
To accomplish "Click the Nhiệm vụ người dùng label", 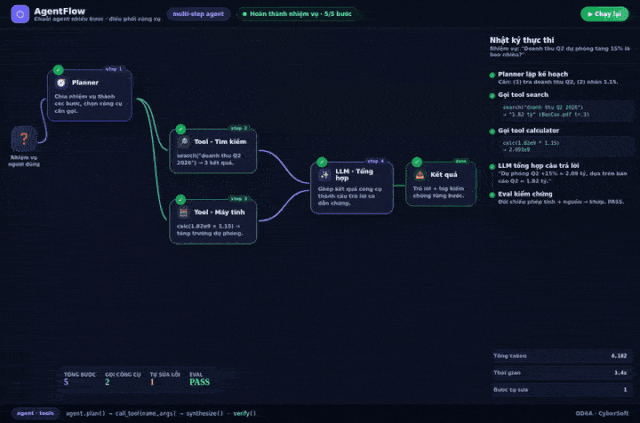I will coord(24,161).
